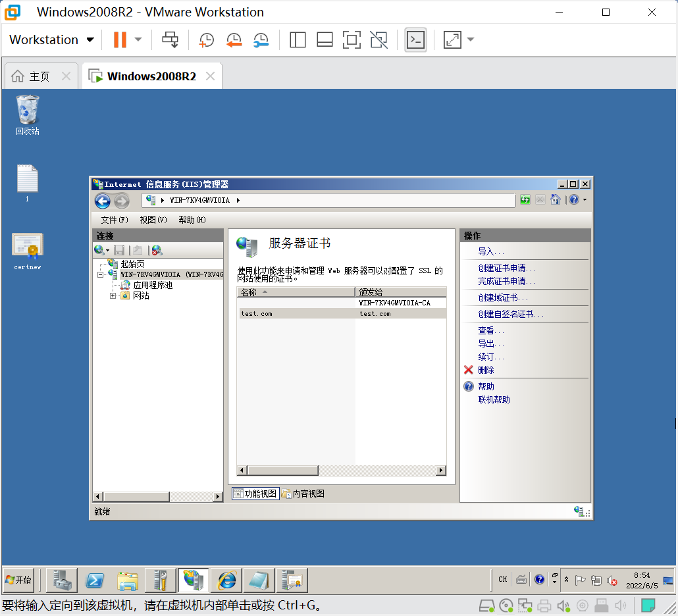Click the certificate list right scroll arrow
Image resolution: width=678 pixels, height=616 pixels.
click(441, 471)
